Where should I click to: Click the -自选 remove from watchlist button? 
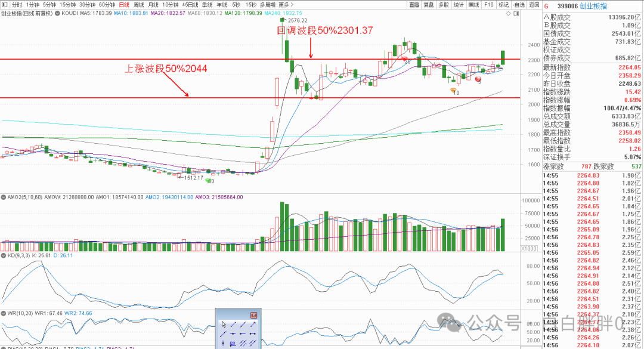(x=519, y=5)
